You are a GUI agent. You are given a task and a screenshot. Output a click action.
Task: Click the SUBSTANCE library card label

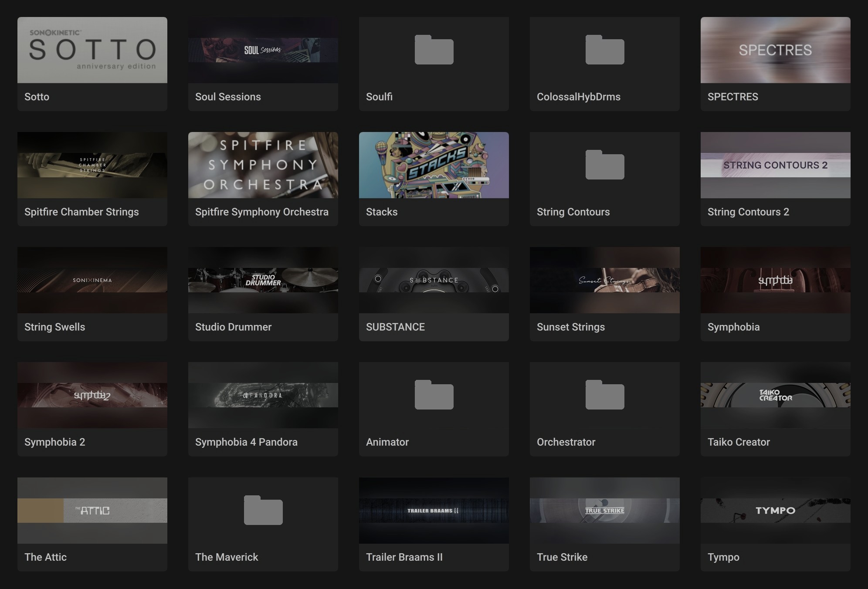click(x=395, y=327)
